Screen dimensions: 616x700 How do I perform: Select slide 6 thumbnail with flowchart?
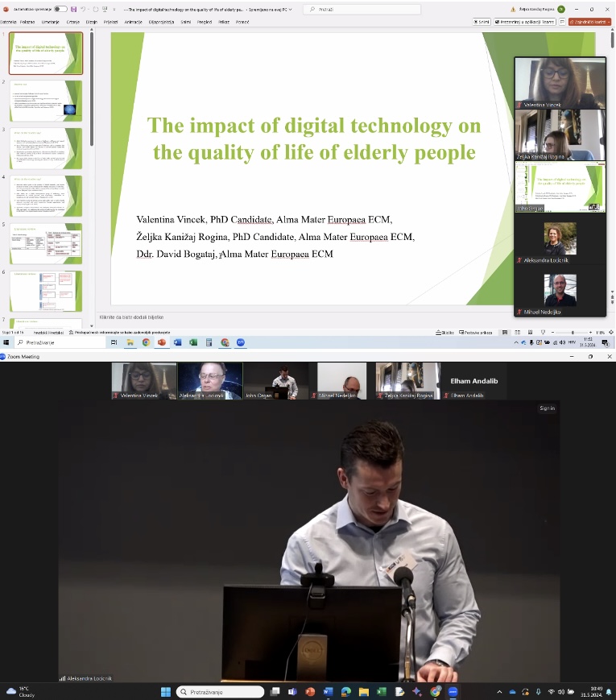point(46,291)
